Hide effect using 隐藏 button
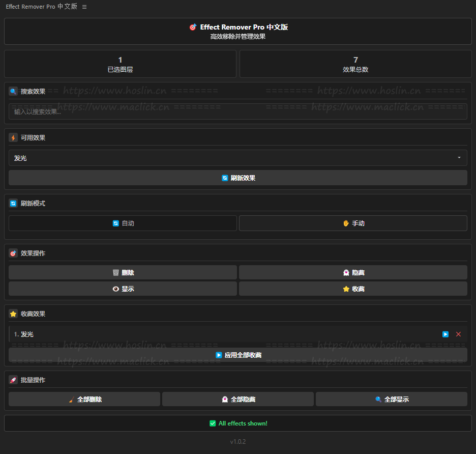 353,273
